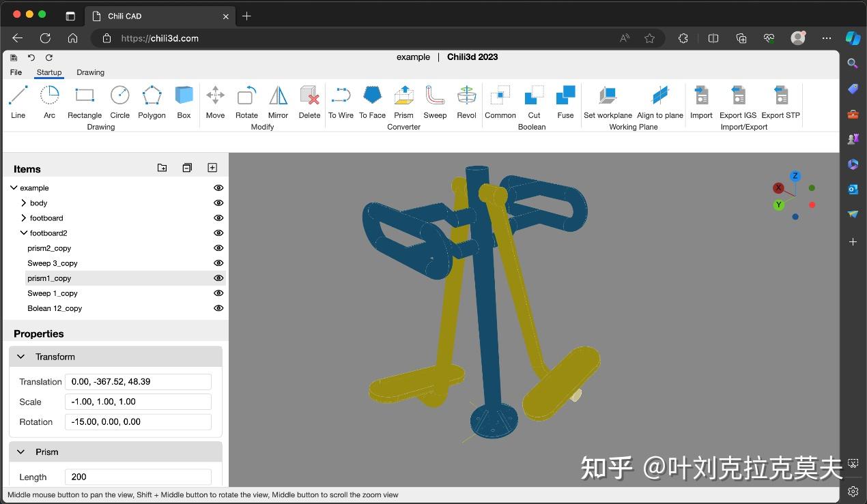The height and width of the screenshot is (504, 867).
Task: Select the Revol converter tool
Action: coord(466,101)
